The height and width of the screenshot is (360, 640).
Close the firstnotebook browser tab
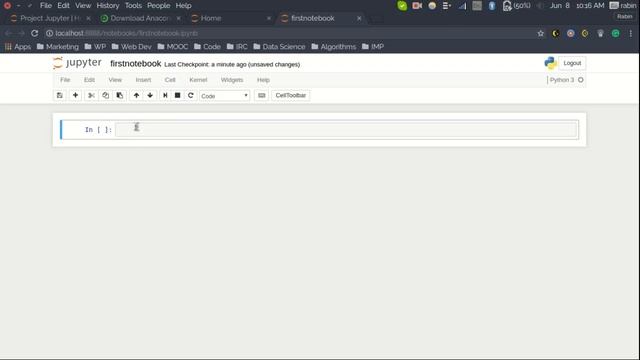pos(359,18)
